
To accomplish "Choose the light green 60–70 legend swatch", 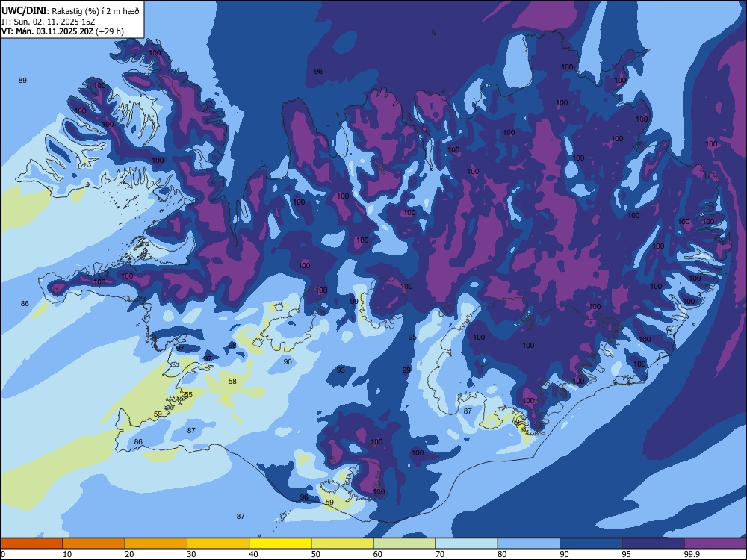I will pos(404,544).
